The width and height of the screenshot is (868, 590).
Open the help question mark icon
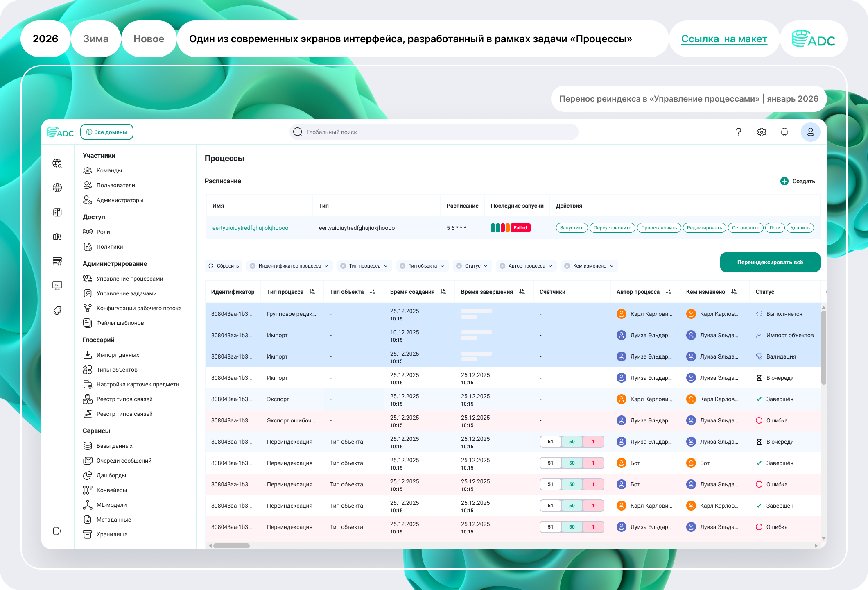(739, 132)
